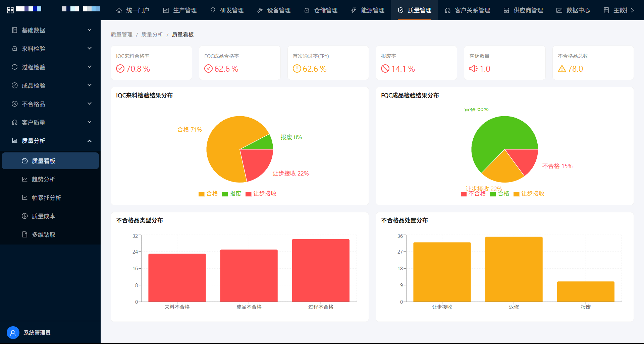Switch to the 仓储管理 top tab
Image resolution: width=644 pixels, height=344 pixels.
pyautogui.click(x=321, y=10)
